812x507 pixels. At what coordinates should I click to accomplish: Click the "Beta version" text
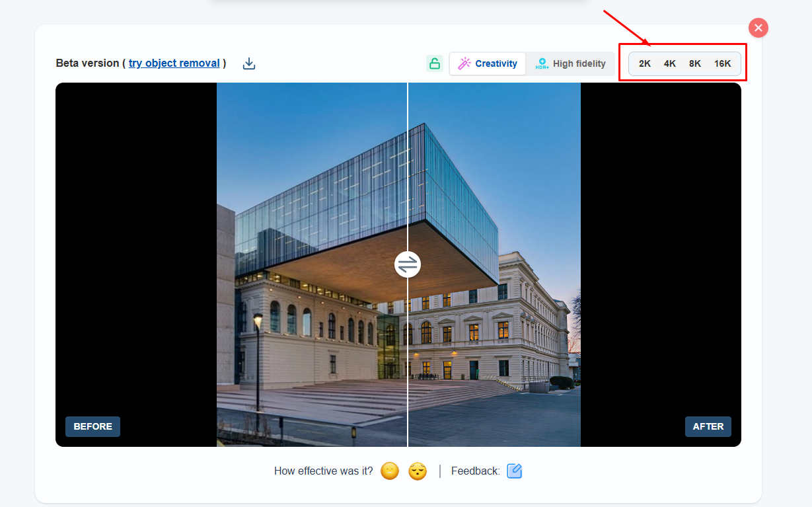[x=87, y=63]
